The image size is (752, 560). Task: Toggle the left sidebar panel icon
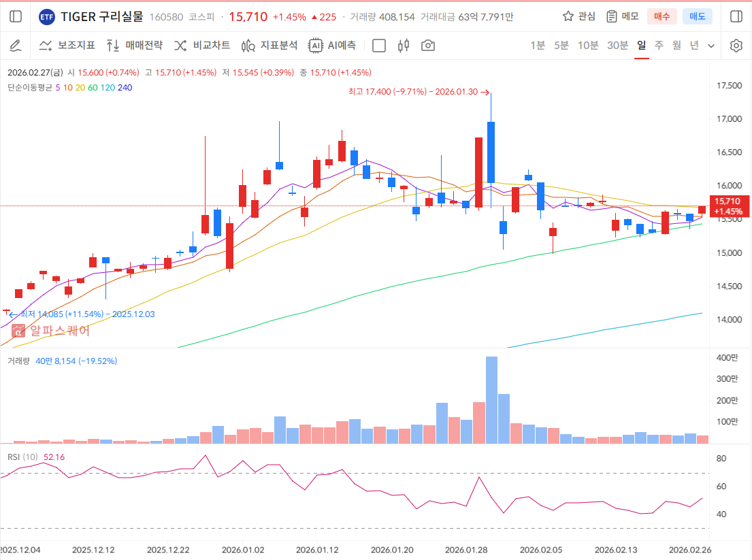(16, 16)
